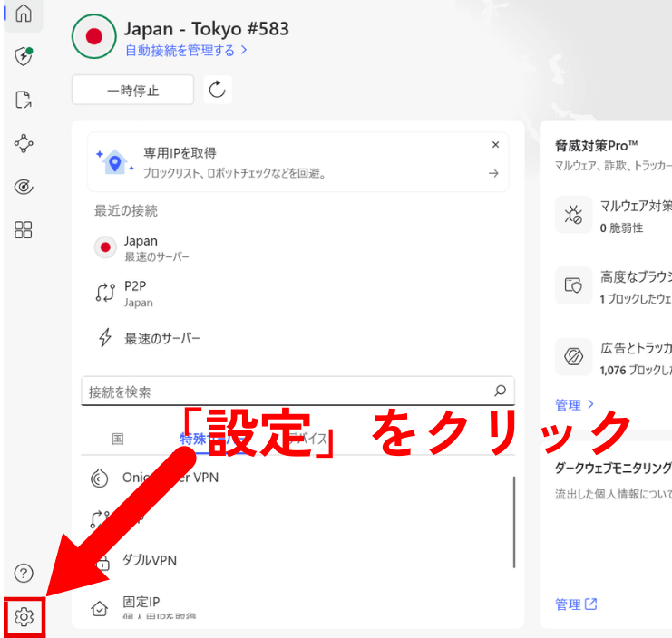Connect to 最速のサーバー
Image resolution: width=672 pixels, height=638 pixels.
[x=161, y=339]
